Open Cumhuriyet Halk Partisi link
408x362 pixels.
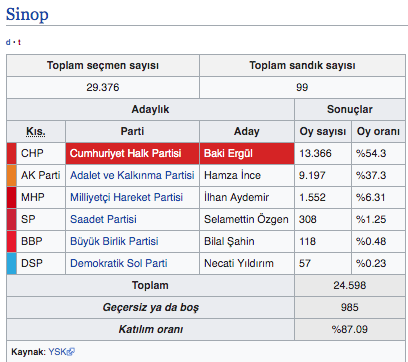click(x=125, y=153)
